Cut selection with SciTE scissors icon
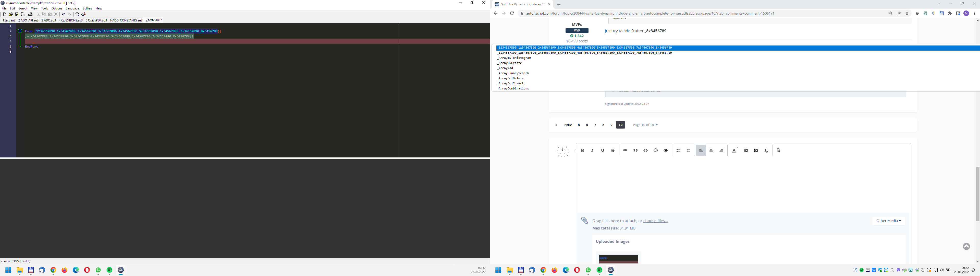 click(x=39, y=15)
